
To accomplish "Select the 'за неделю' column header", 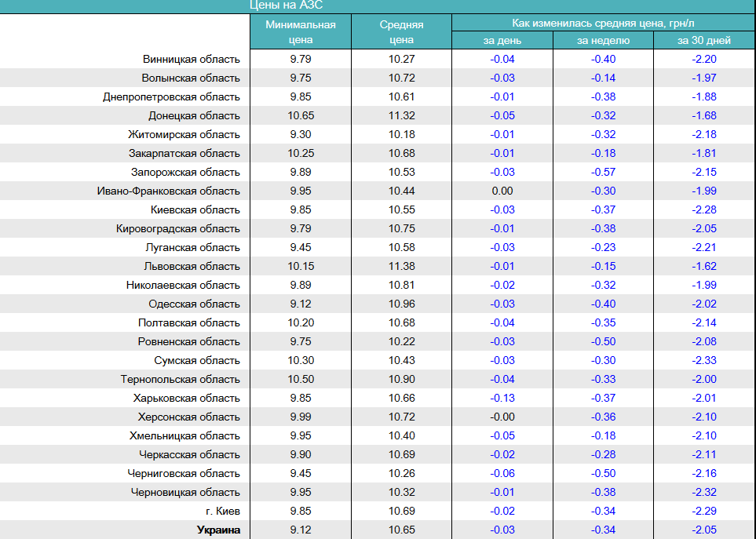I will (603, 41).
